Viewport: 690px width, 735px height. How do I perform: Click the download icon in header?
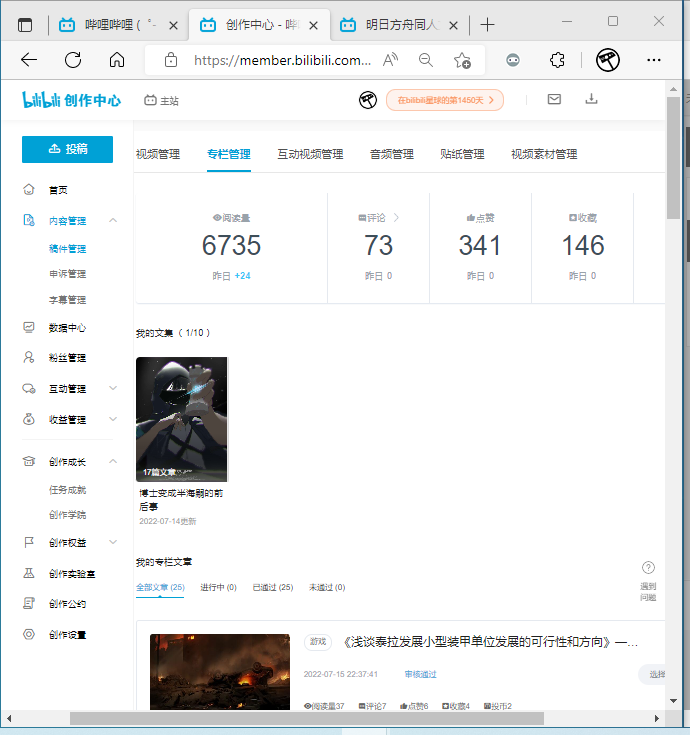pyautogui.click(x=591, y=99)
